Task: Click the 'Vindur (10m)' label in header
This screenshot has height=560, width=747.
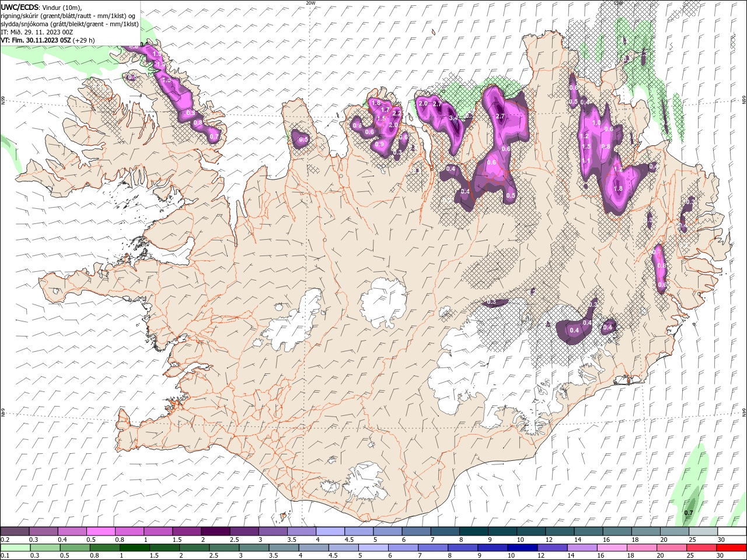Action: (62, 7)
